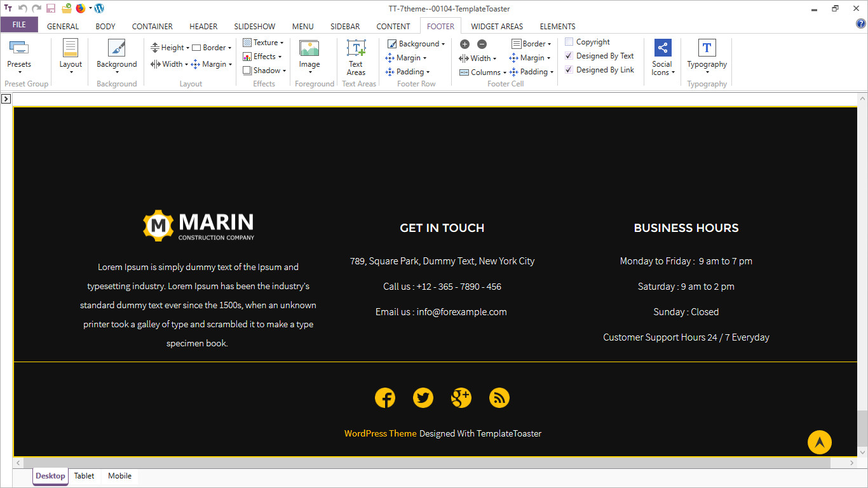868x488 pixels.
Task: Click the Facebook icon in footer
Action: [385, 398]
